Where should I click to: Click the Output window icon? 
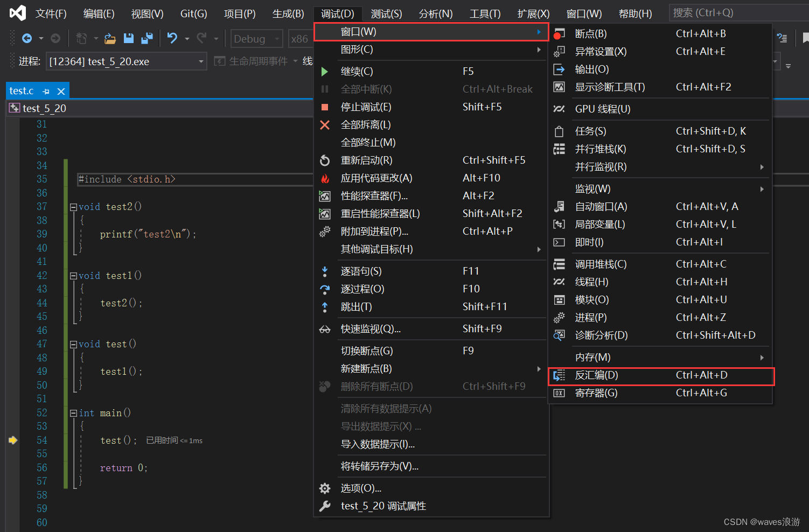559,69
